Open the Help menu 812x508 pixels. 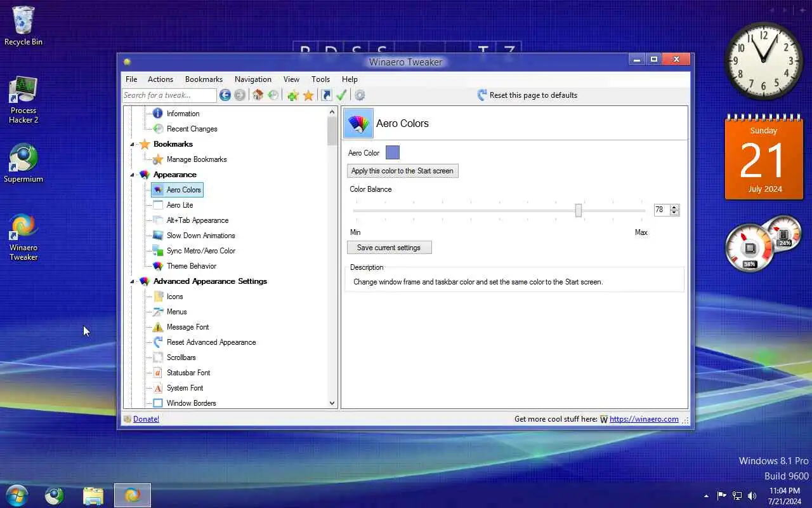[x=350, y=79]
